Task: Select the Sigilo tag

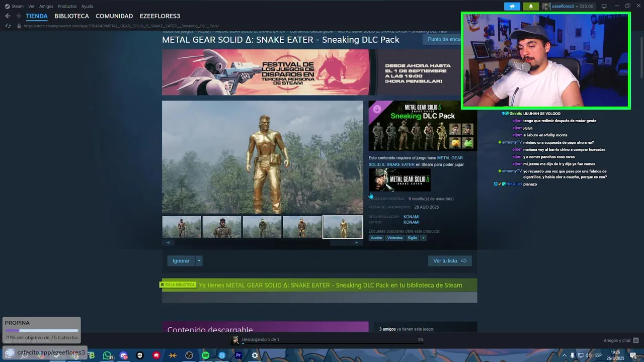Action: 412,238
